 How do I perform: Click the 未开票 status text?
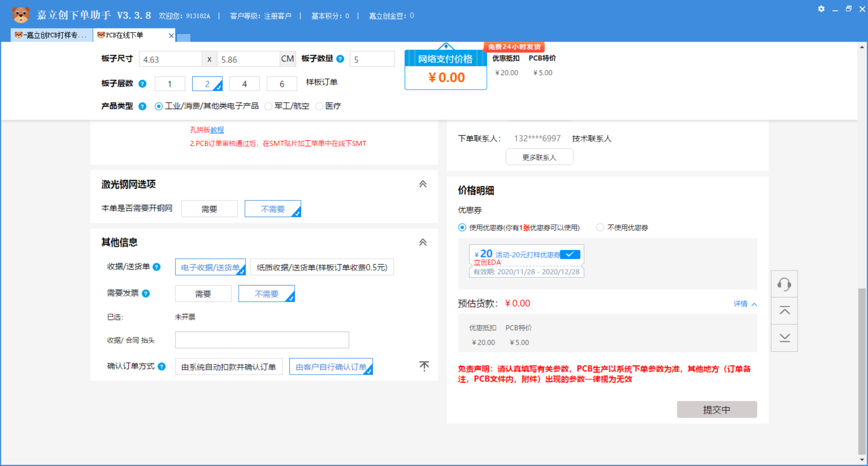coord(185,317)
